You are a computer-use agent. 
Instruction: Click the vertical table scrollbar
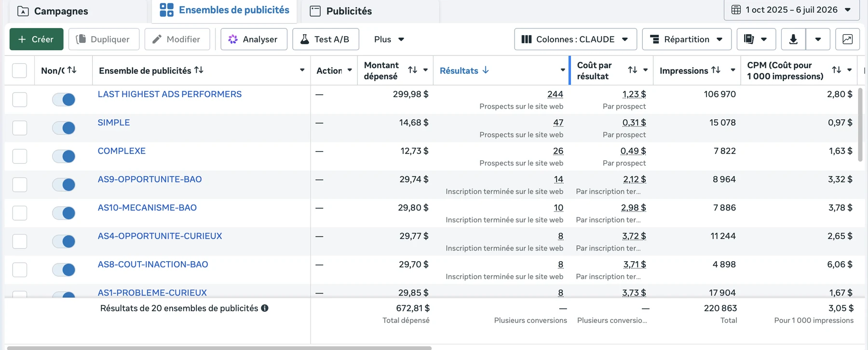[861, 125]
